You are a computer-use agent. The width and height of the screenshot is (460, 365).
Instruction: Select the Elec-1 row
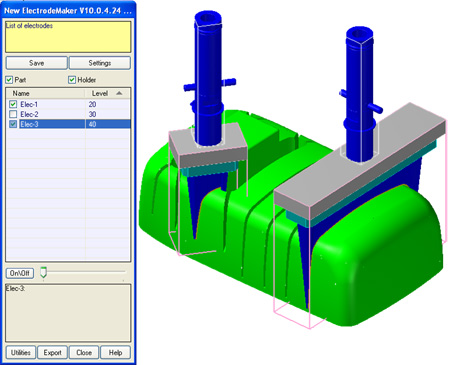coord(68,104)
